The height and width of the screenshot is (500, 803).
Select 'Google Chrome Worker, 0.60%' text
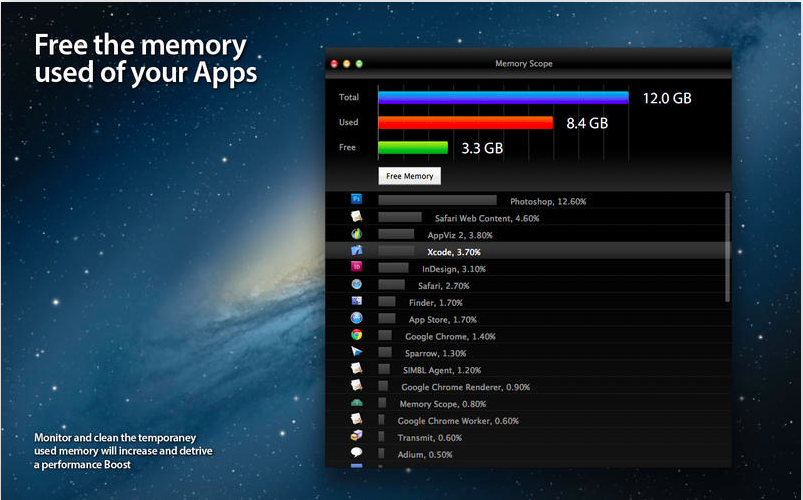point(458,421)
